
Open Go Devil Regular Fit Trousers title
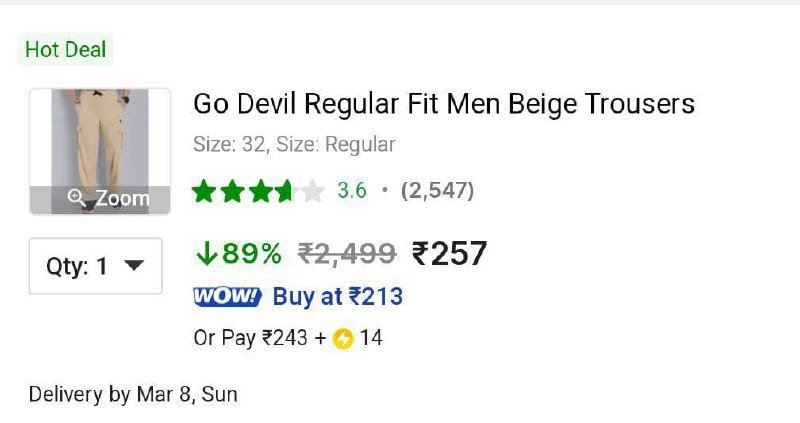pyautogui.click(x=444, y=104)
